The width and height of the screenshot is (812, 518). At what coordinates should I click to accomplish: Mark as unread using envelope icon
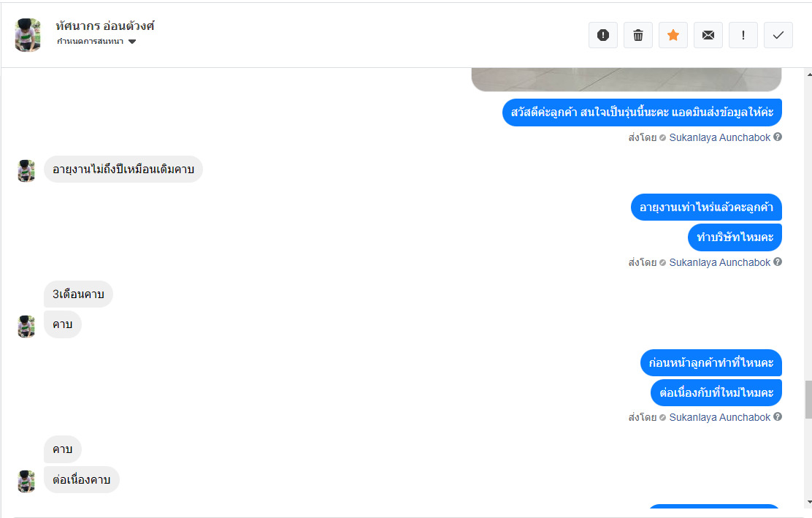point(708,35)
